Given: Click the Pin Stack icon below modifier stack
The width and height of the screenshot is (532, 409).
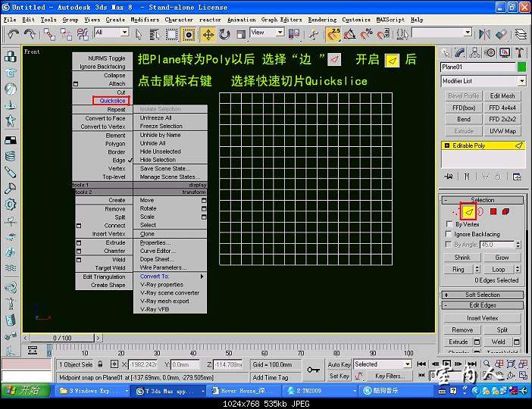Looking at the screenshot, I should (x=449, y=176).
